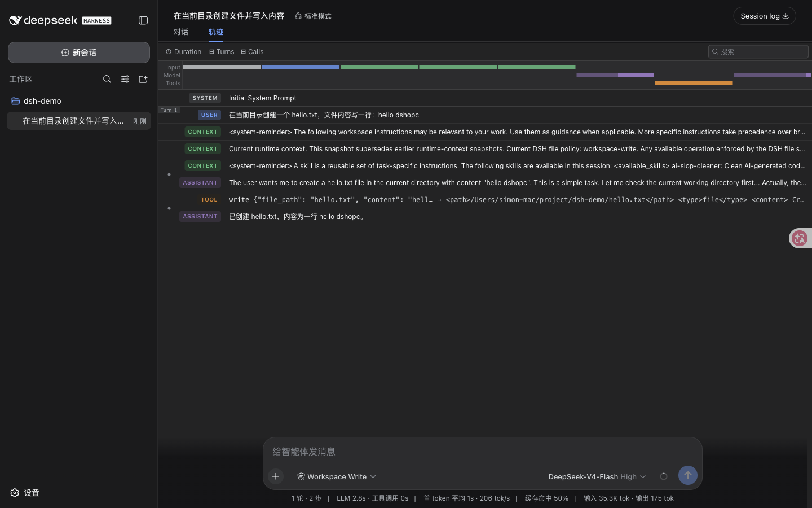Expand the dsh-demo workspace folder
Image resolution: width=812 pixels, height=508 pixels.
click(x=79, y=101)
